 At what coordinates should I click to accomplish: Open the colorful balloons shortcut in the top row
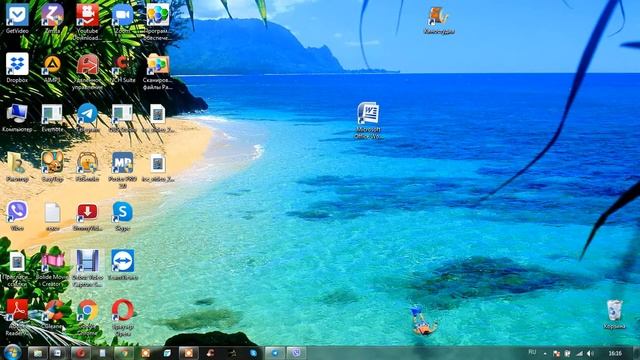click(158, 16)
